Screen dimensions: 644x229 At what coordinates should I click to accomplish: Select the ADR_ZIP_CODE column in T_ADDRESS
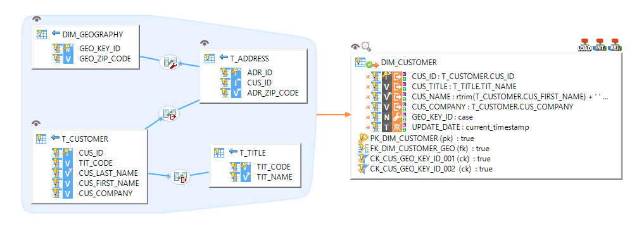click(x=260, y=93)
